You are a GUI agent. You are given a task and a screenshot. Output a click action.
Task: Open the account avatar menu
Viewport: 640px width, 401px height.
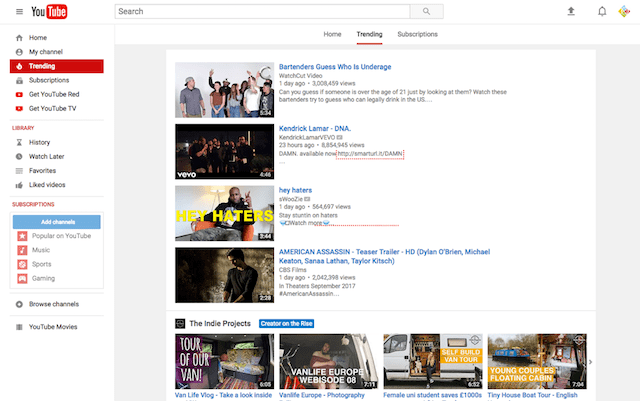point(626,12)
